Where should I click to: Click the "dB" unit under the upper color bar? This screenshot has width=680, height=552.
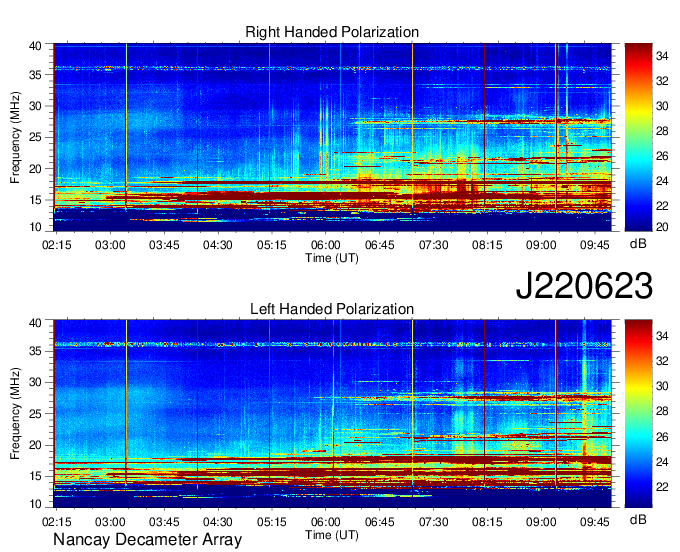[638, 244]
